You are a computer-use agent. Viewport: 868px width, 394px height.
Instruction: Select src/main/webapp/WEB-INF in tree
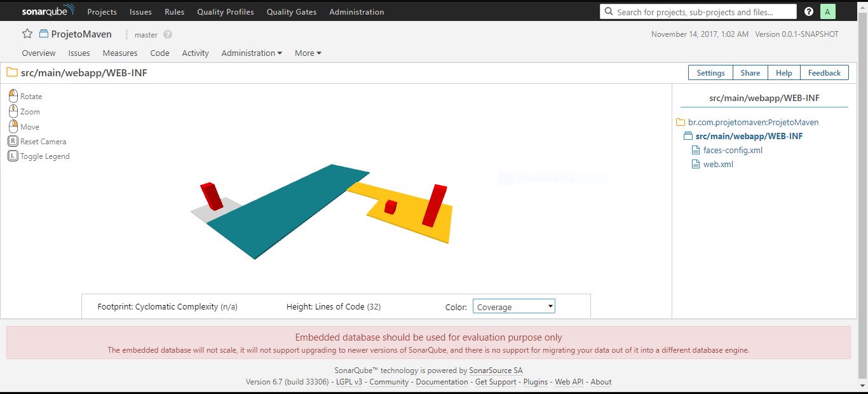tap(749, 136)
